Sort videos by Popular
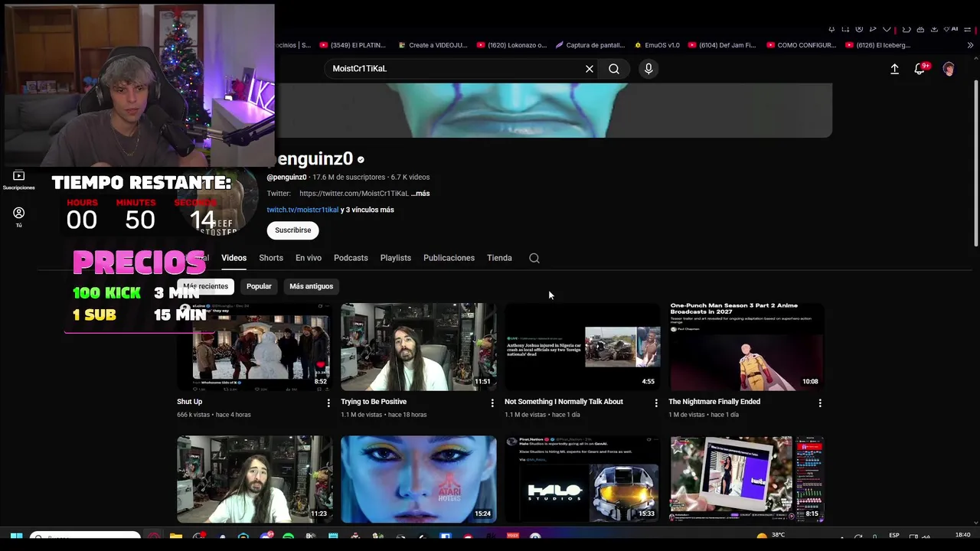980x551 pixels. [x=259, y=286]
